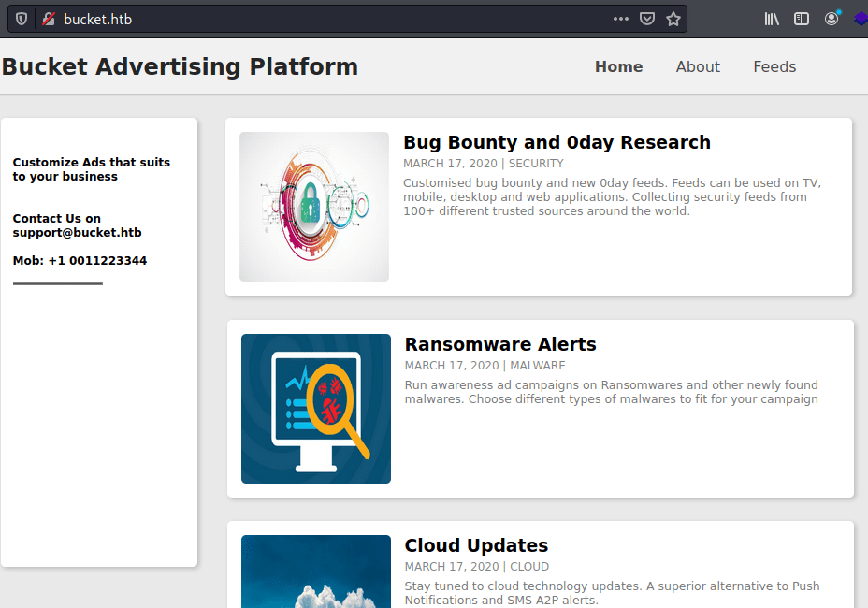Click the 'Customize Ads that suits' text
868x608 pixels.
coord(92,162)
